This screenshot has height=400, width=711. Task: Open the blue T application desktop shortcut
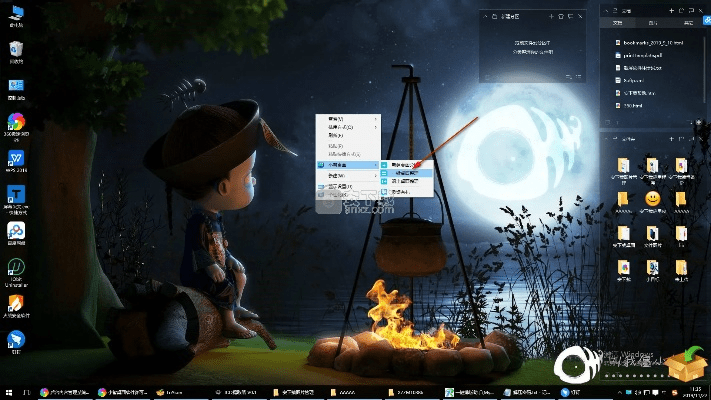(x=17, y=195)
